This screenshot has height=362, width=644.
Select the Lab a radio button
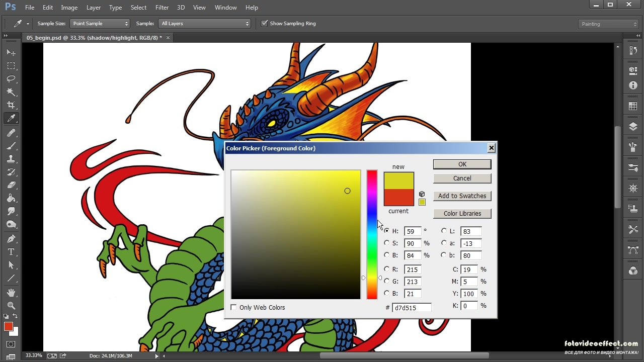pos(444,243)
